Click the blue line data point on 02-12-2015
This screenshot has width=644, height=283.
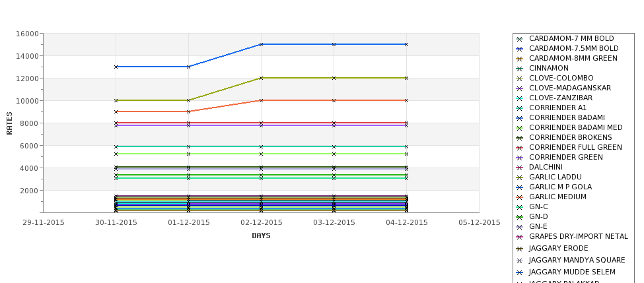pyautogui.click(x=261, y=44)
